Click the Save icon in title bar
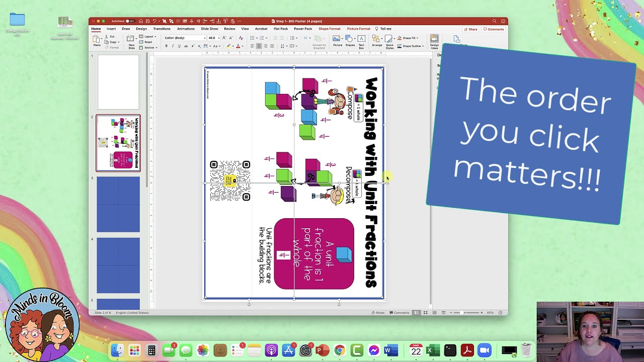Image resolution: width=644 pixels, height=362 pixels. tap(148, 21)
